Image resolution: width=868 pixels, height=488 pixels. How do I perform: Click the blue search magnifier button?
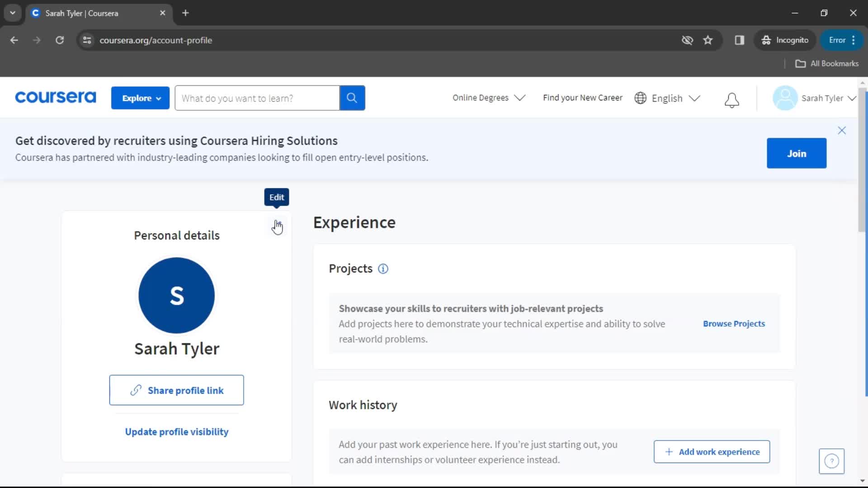coord(352,98)
